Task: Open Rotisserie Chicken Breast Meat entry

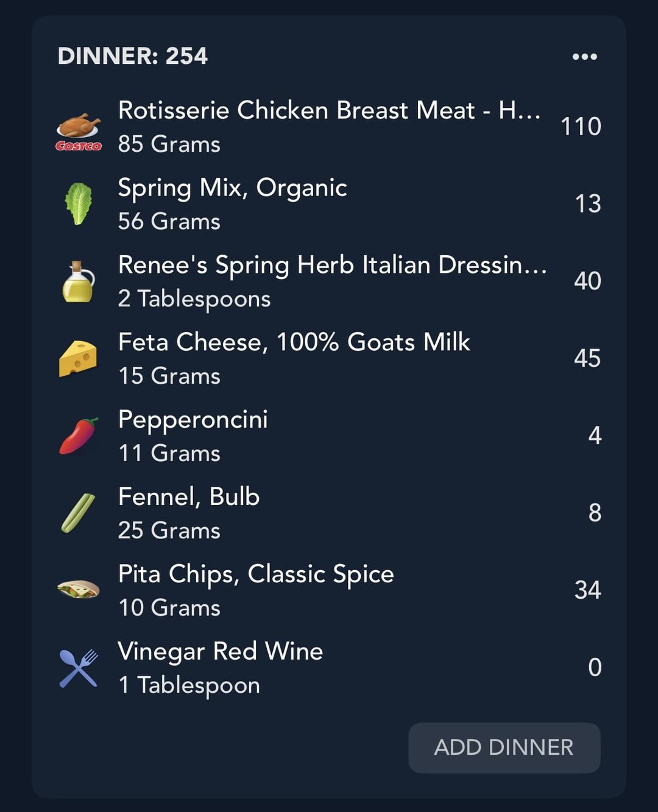Action: pyautogui.click(x=329, y=127)
